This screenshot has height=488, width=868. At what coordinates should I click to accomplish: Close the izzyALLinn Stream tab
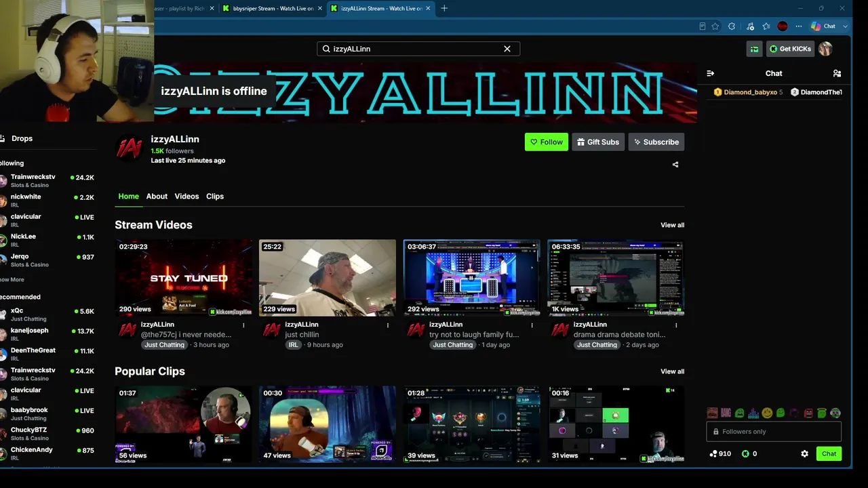click(427, 8)
